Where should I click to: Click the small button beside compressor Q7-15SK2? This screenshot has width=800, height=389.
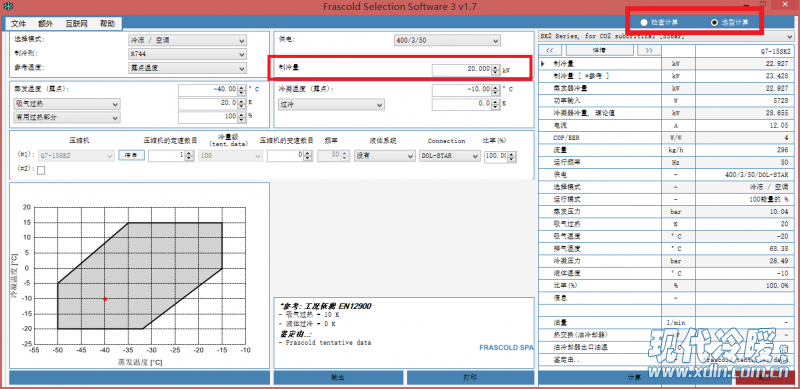132,155
